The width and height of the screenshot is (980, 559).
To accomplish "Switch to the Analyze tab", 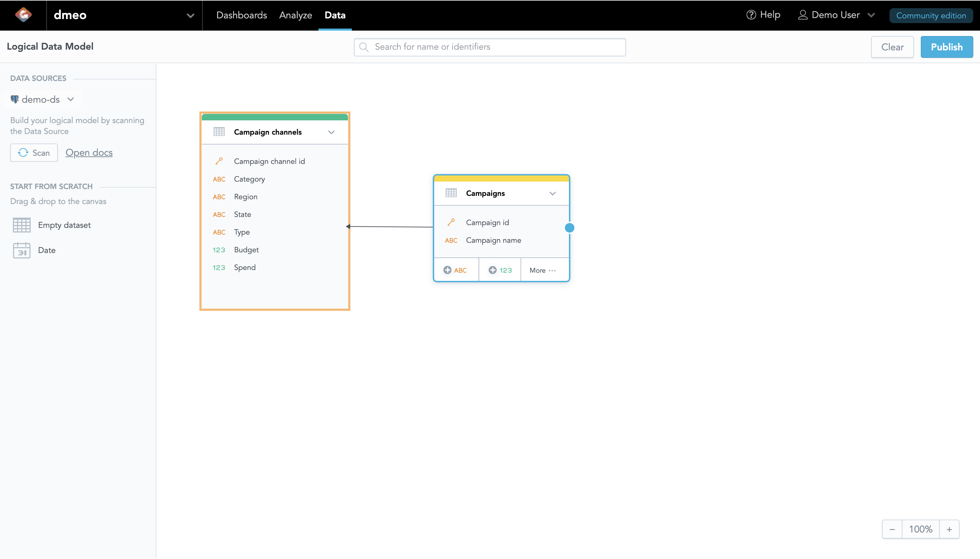I will click(x=295, y=15).
